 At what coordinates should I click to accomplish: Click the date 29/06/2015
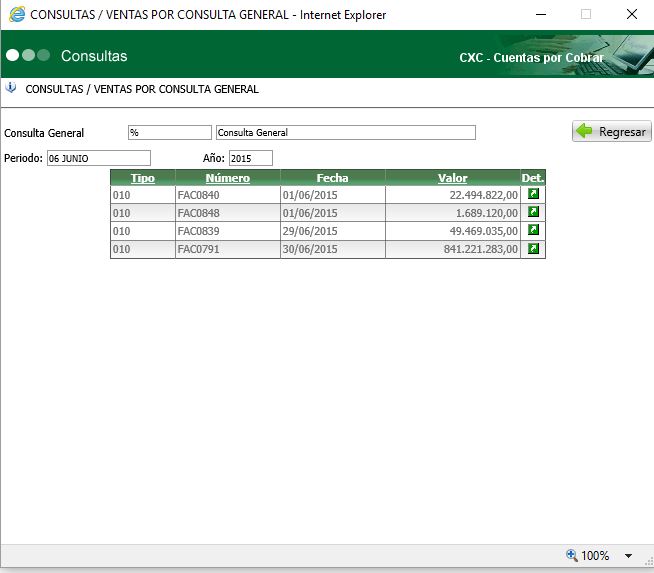(310, 231)
